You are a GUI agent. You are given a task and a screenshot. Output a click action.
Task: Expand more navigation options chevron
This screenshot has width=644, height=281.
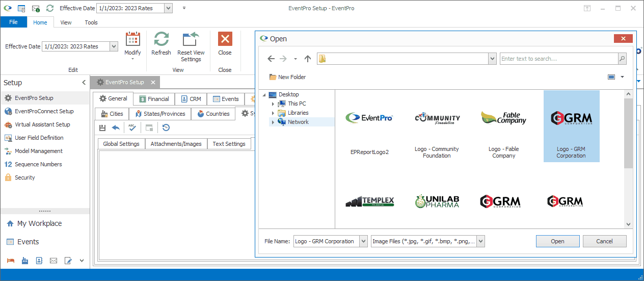pos(82,261)
